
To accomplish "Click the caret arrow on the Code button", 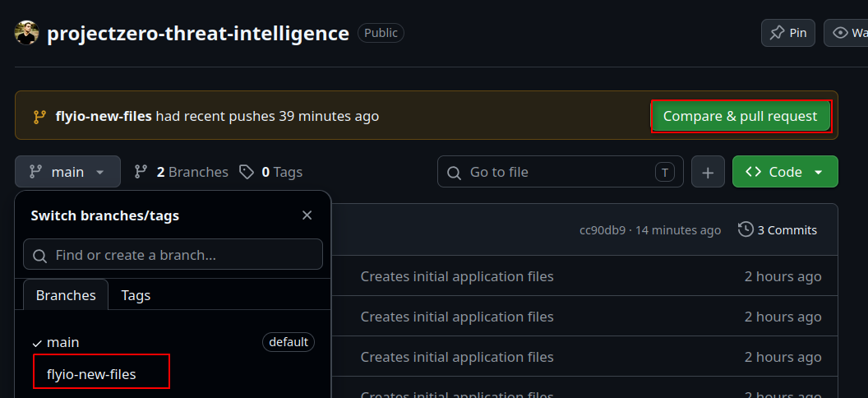I will [818, 172].
